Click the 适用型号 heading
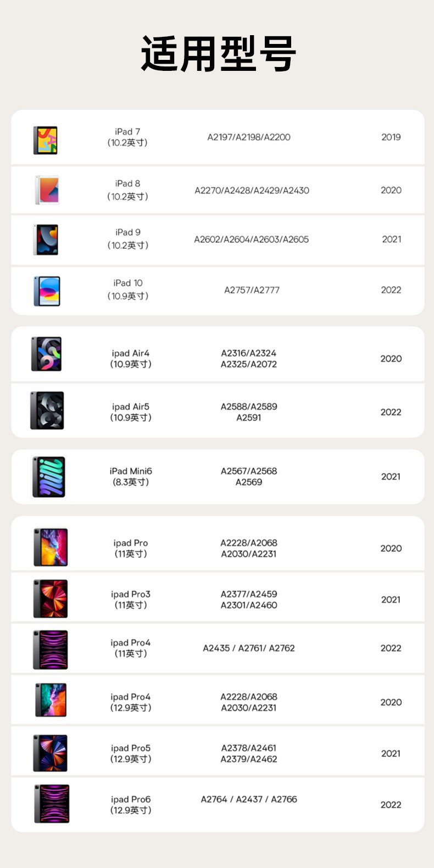 (x=218, y=54)
